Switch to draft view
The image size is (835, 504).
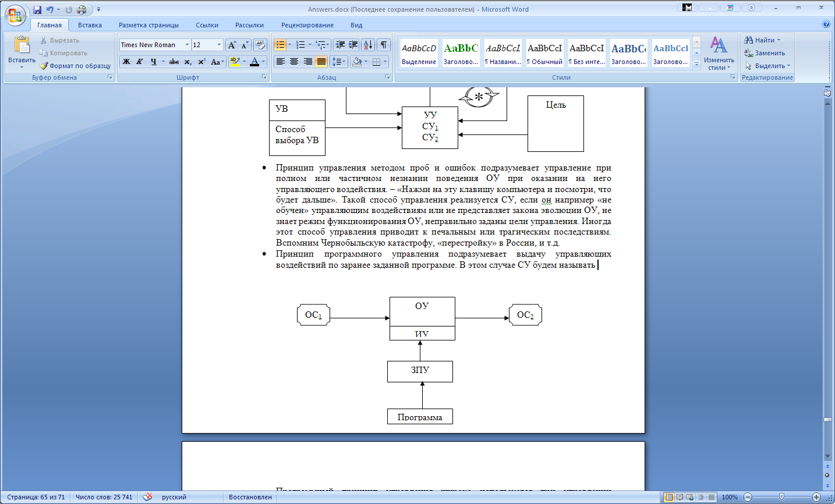pyautogui.click(x=711, y=497)
